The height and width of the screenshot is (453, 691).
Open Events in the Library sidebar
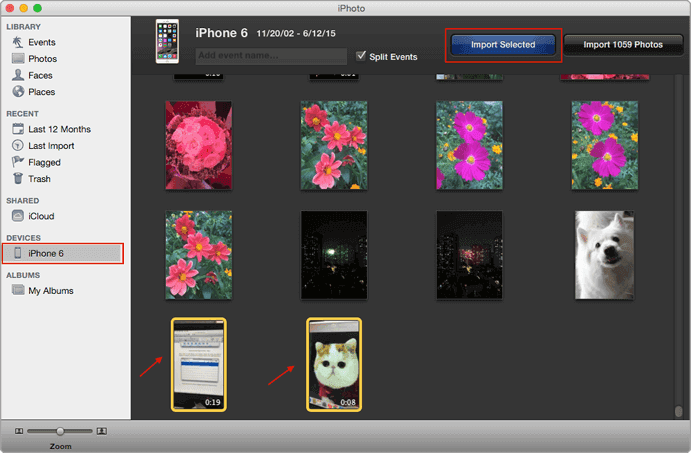[x=34, y=42]
